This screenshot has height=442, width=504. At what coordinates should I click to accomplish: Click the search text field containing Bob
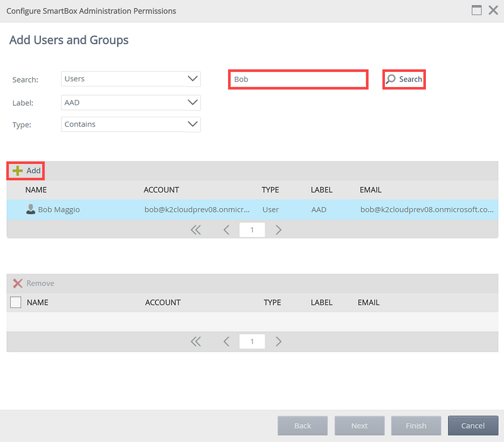click(297, 79)
